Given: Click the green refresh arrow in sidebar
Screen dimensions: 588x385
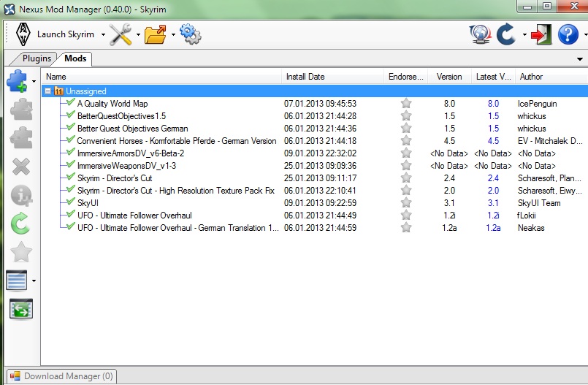Looking at the screenshot, I should [x=20, y=223].
